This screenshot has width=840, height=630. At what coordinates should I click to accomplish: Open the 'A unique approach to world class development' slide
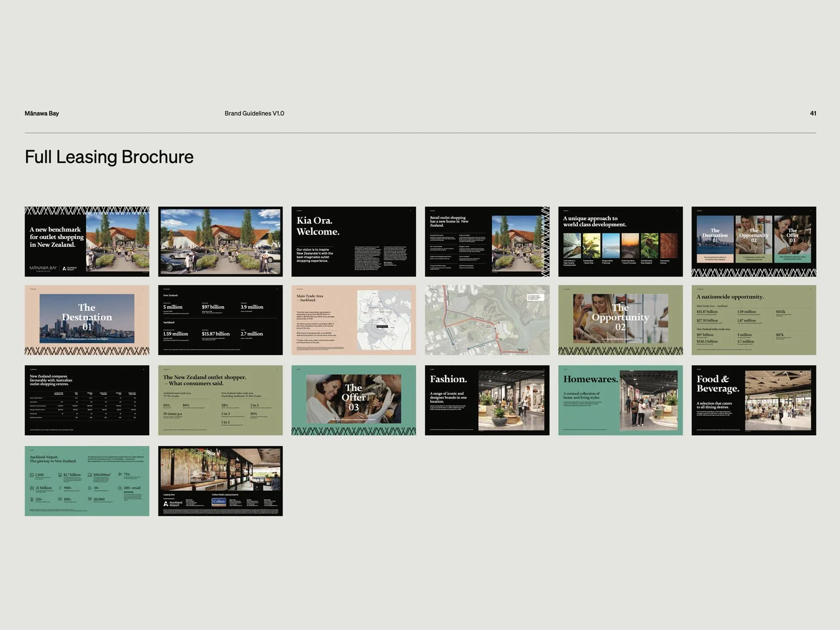tap(621, 241)
